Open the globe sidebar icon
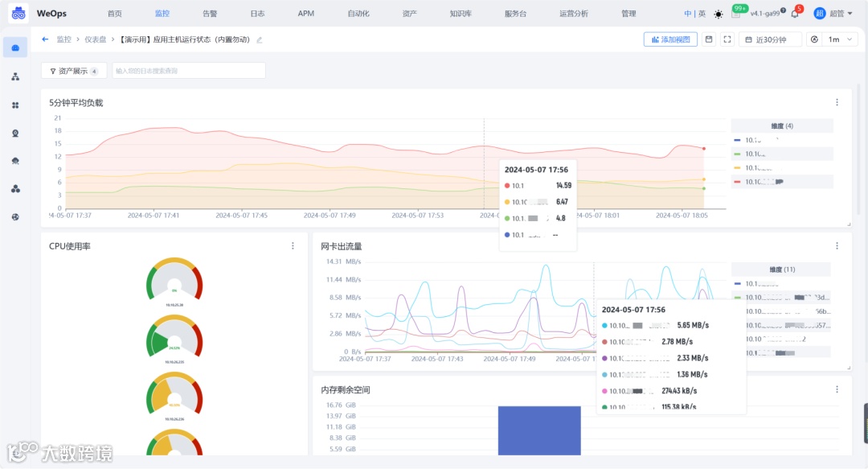This screenshot has height=469, width=868. (x=15, y=216)
